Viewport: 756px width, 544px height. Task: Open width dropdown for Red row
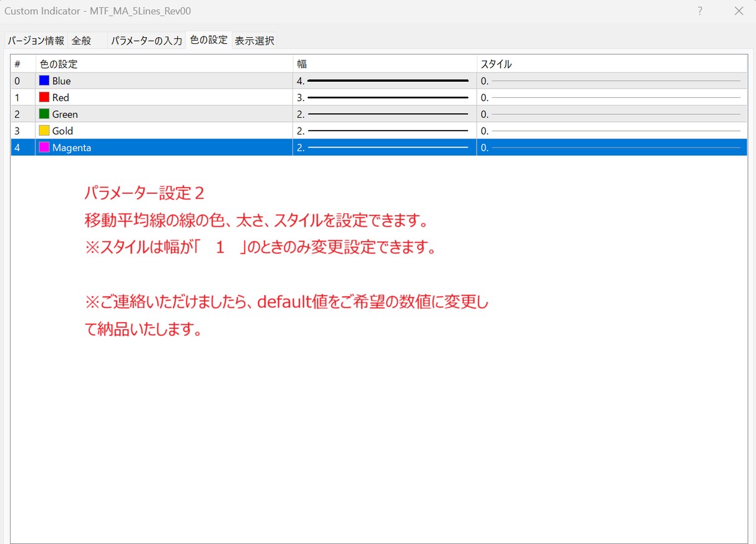[385, 97]
